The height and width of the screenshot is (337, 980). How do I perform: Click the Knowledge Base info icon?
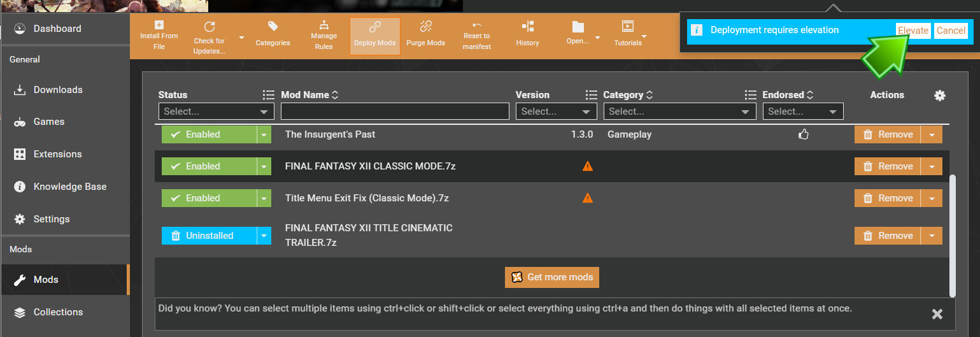[x=20, y=187]
